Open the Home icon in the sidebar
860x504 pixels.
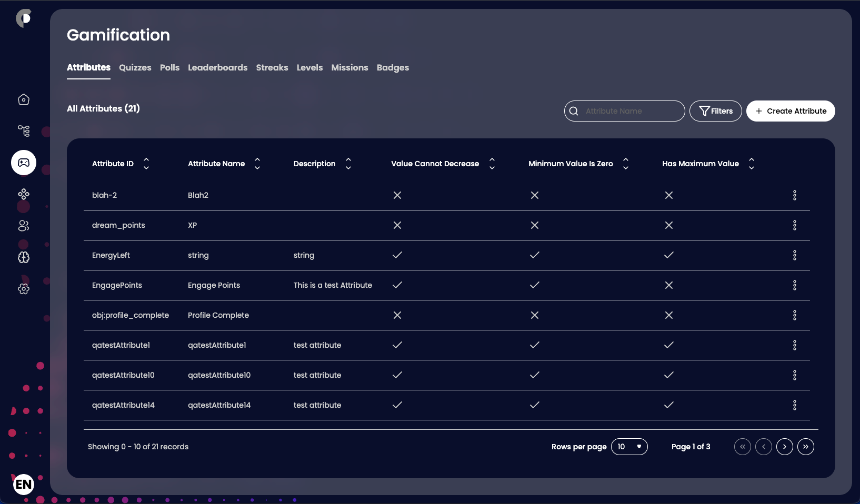23,99
